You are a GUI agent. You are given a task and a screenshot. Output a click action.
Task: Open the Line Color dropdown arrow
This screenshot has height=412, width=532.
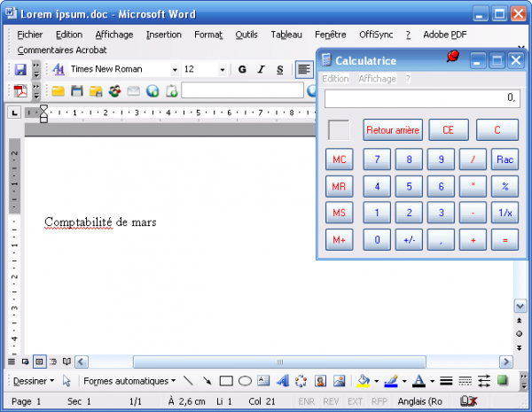coord(404,382)
